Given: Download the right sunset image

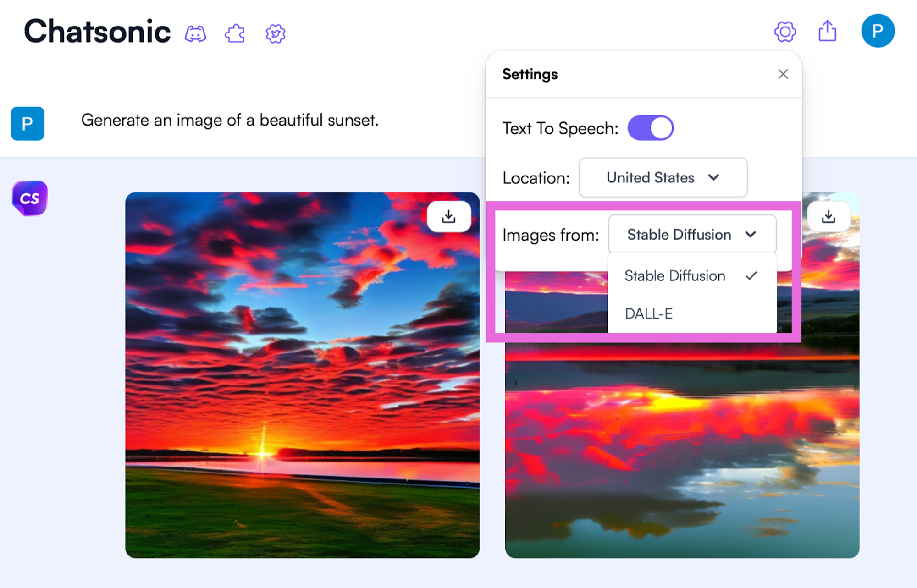Looking at the screenshot, I should pyautogui.click(x=829, y=216).
